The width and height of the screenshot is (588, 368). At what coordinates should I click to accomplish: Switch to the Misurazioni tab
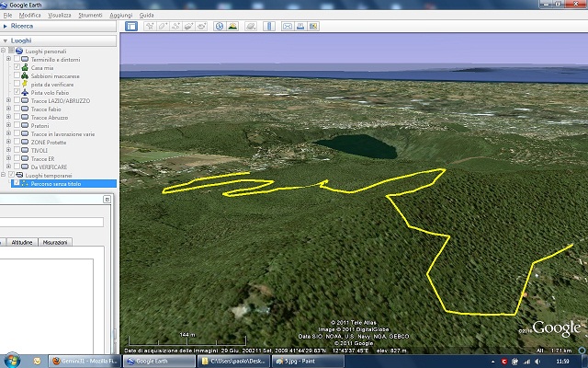tap(55, 242)
